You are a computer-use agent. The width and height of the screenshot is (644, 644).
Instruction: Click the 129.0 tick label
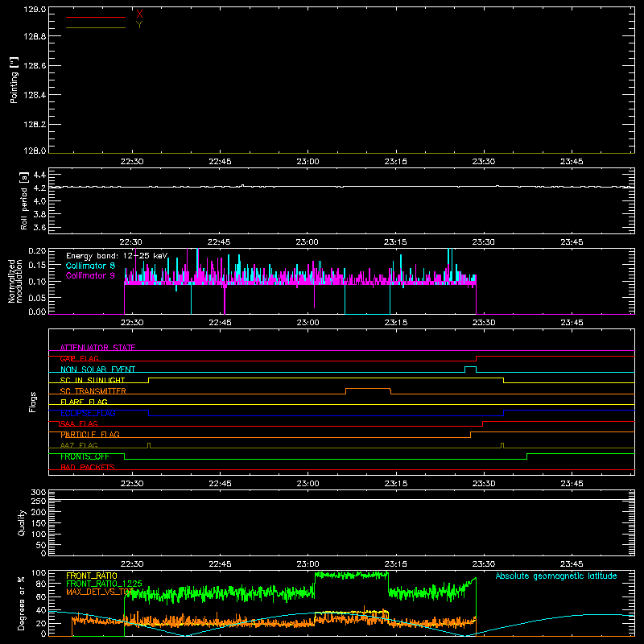coord(35,10)
